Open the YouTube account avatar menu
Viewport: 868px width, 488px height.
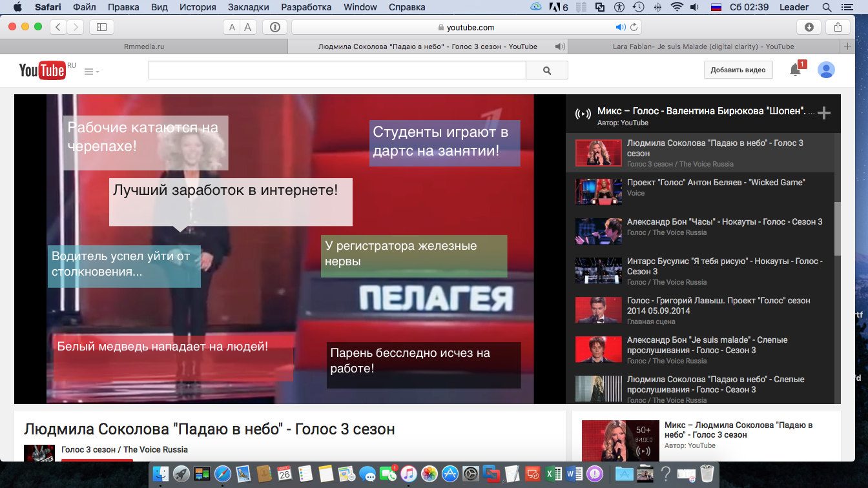[x=826, y=70]
